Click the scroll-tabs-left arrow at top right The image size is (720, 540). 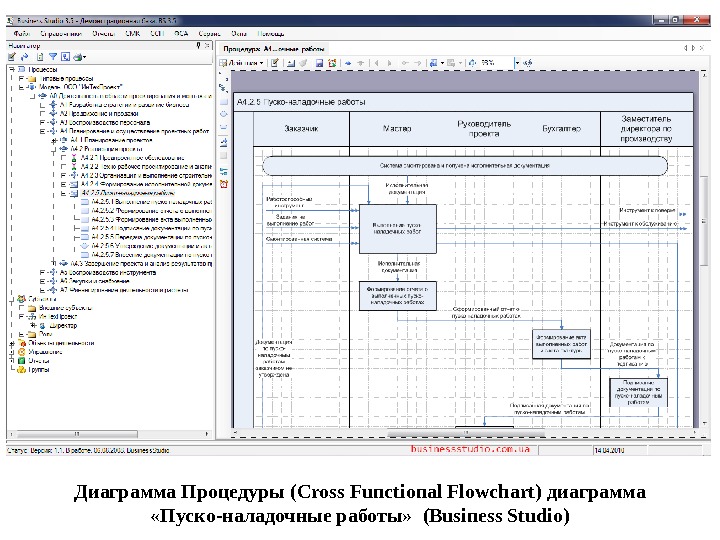click(x=686, y=48)
